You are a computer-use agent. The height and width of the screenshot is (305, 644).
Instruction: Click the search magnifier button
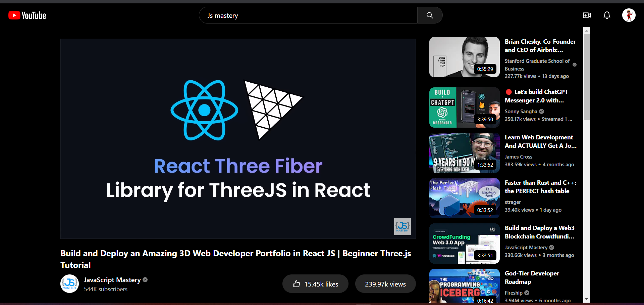point(430,15)
